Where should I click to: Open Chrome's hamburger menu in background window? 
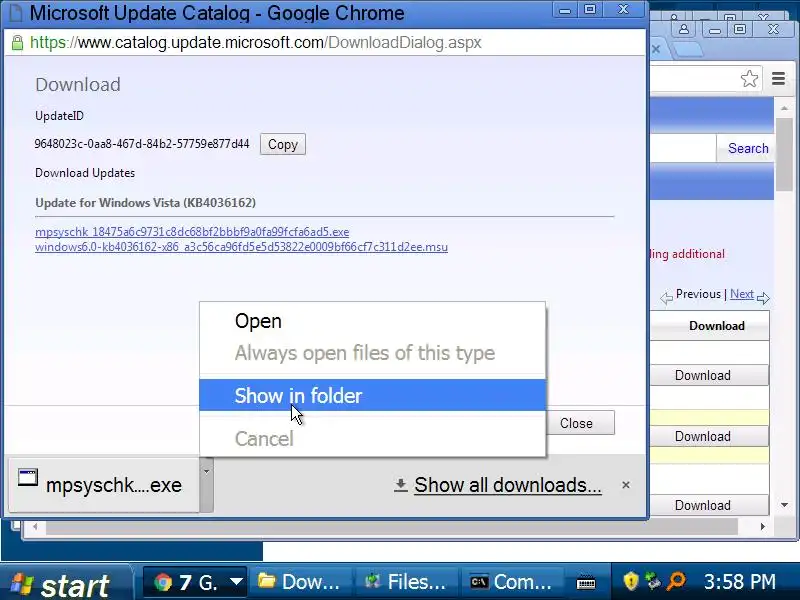pos(779,79)
